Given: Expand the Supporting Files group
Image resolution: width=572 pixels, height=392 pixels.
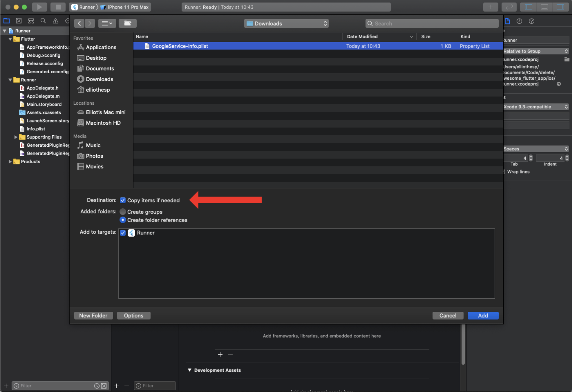Looking at the screenshot, I should (16, 137).
